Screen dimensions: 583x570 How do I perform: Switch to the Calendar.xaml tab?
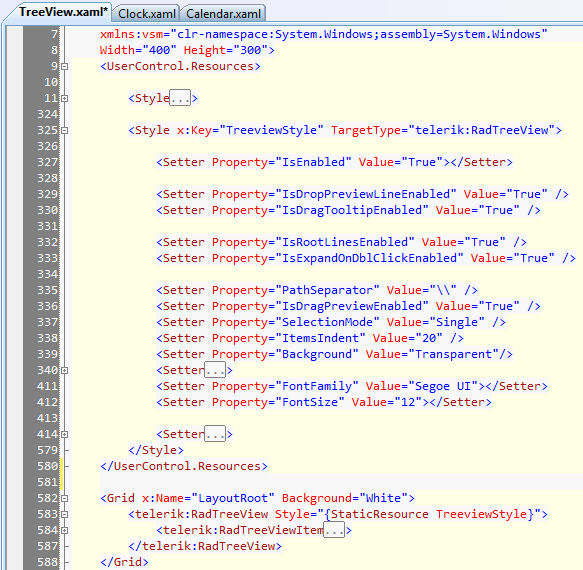coord(223,14)
